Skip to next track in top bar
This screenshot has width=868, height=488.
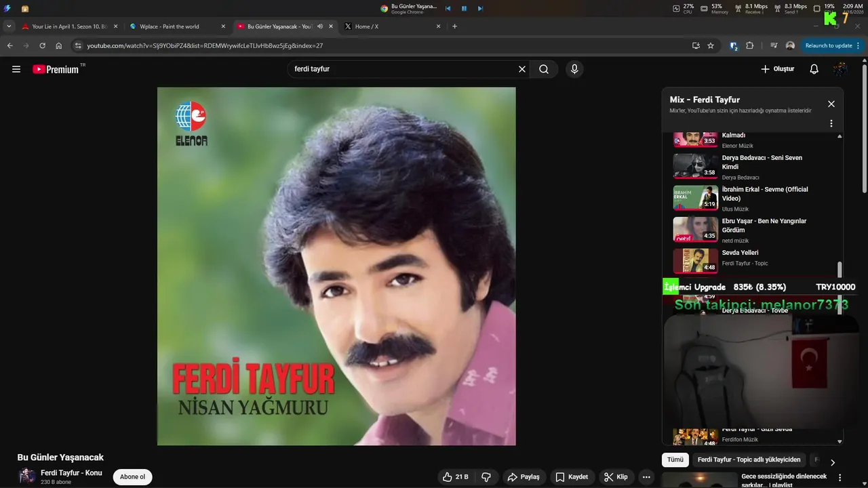click(480, 9)
